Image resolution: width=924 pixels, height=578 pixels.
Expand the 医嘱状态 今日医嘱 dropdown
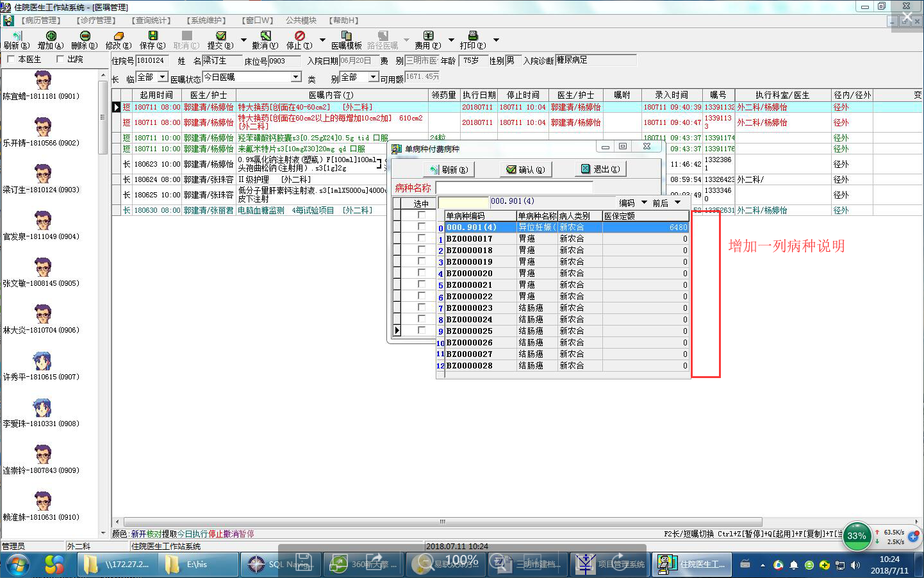tap(296, 77)
